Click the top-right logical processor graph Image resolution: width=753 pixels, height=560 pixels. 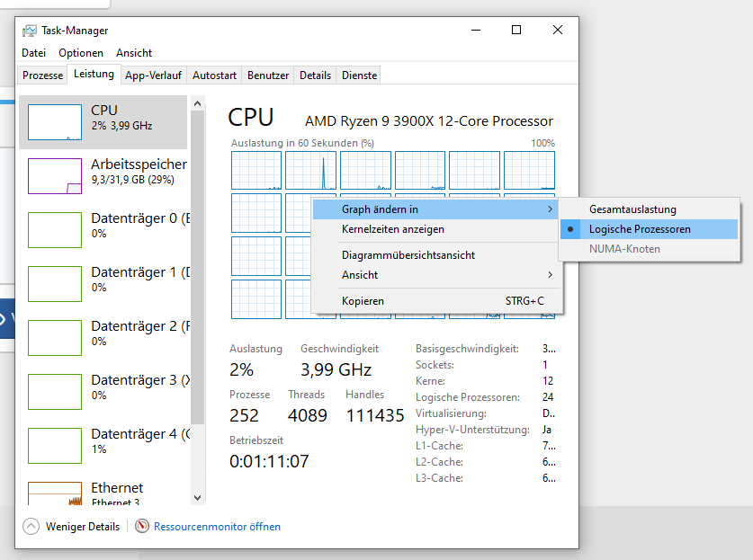(x=529, y=171)
